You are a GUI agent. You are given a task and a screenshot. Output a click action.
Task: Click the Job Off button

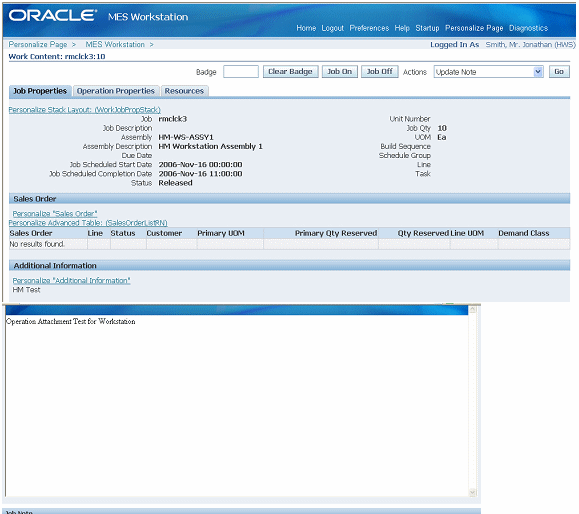tap(380, 72)
